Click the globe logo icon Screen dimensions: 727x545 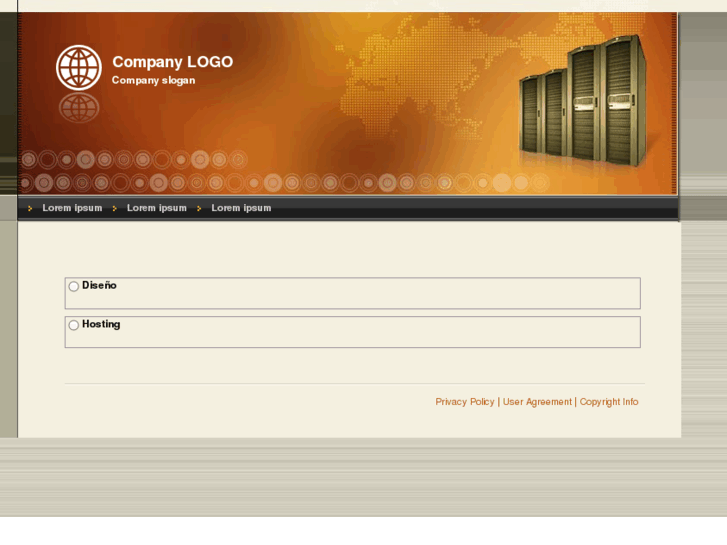[79, 68]
